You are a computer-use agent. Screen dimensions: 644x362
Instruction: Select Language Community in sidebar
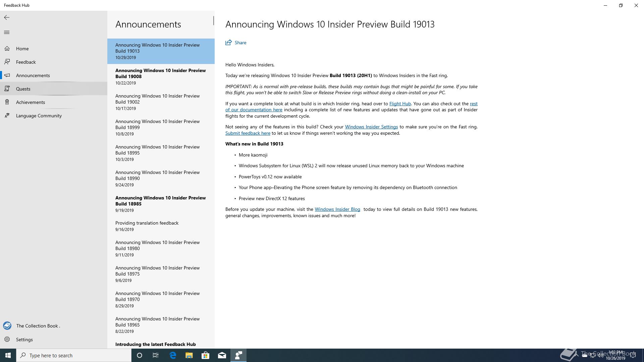(x=39, y=116)
